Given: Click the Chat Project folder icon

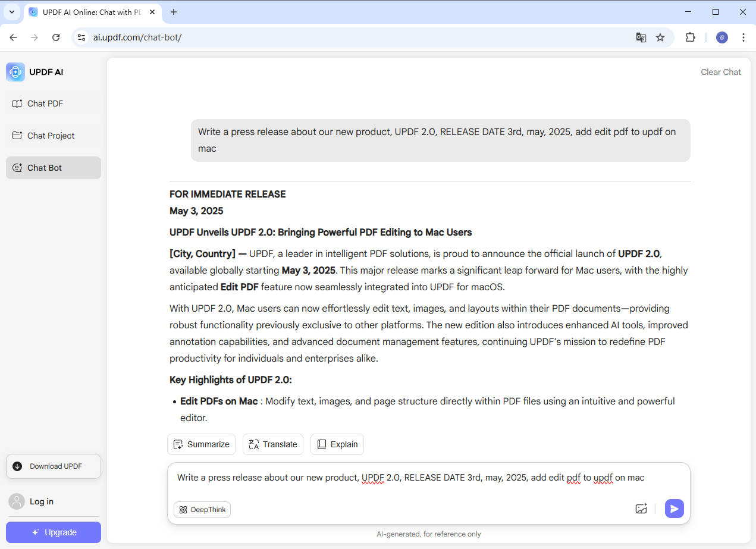Looking at the screenshot, I should [17, 136].
